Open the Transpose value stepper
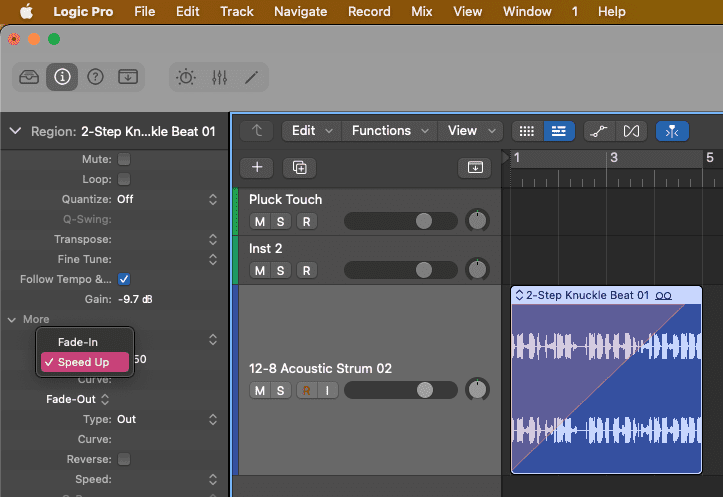Viewport: 723px width, 497px height. pos(213,239)
